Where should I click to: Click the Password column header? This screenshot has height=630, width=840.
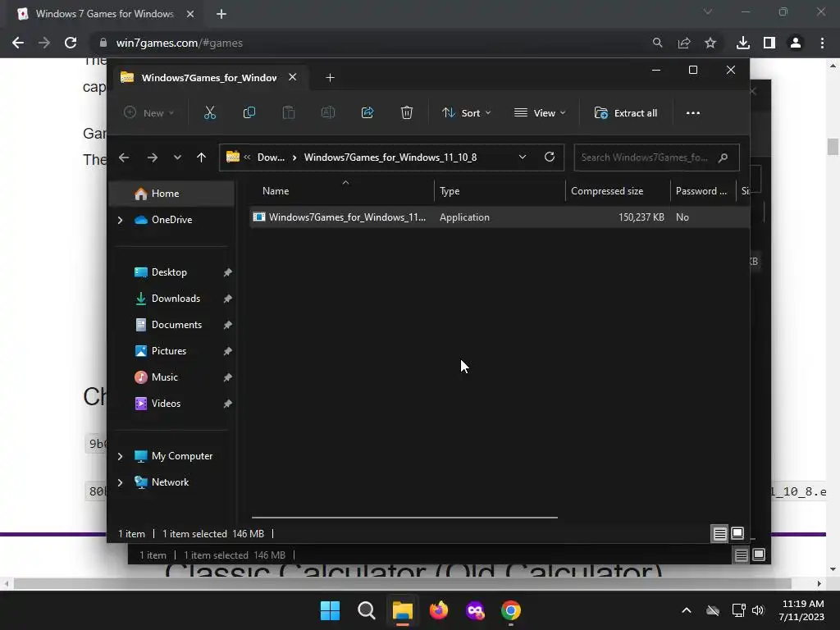(703, 190)
